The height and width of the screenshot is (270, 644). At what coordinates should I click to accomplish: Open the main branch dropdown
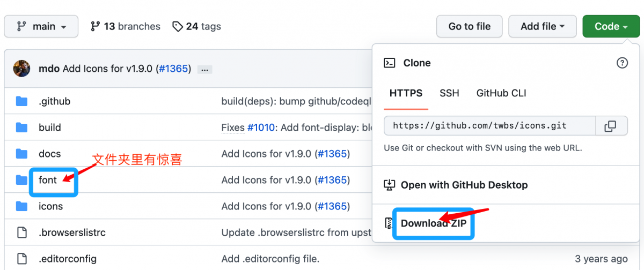[41, 26]
